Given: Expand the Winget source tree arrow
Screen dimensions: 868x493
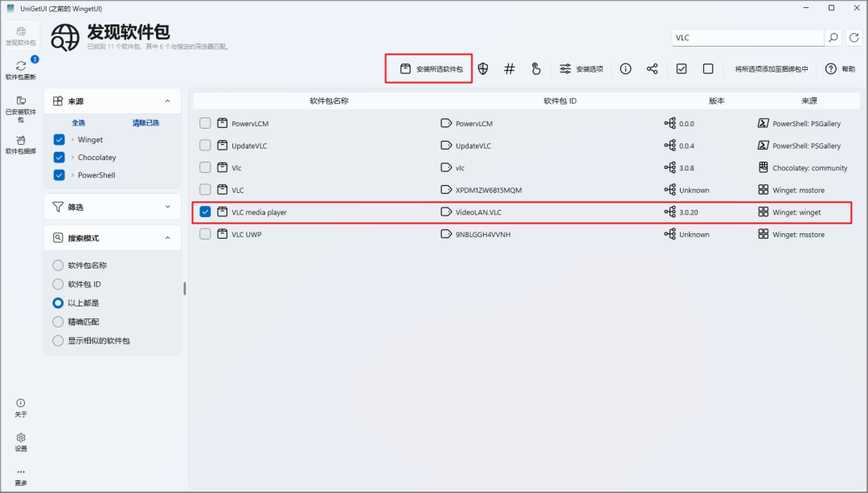Looking at the screenshot, I should point(72,140).
